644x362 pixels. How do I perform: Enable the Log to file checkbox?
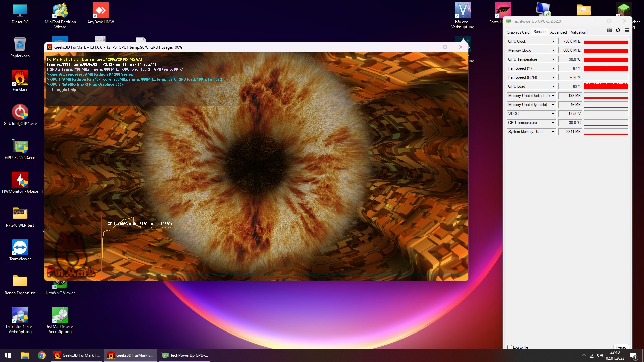coord(510,347)
